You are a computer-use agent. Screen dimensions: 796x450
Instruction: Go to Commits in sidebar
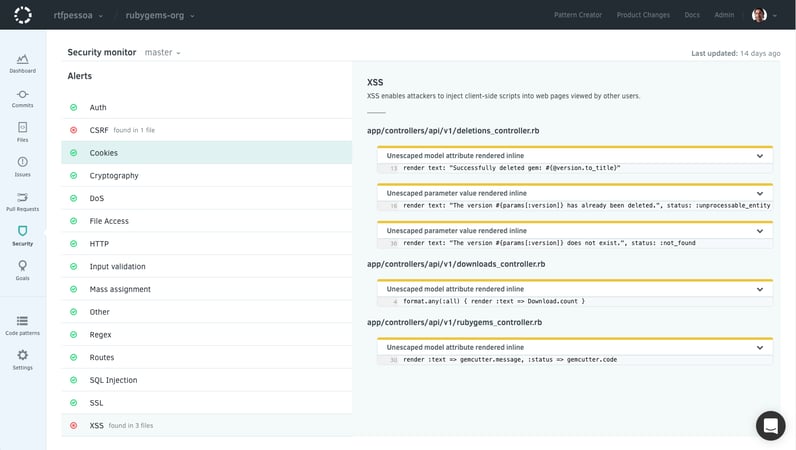pos(22,97)
